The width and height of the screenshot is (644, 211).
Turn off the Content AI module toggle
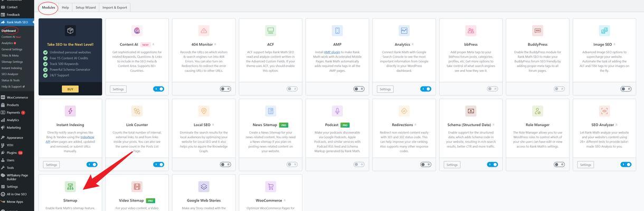[x=158, y=89]
